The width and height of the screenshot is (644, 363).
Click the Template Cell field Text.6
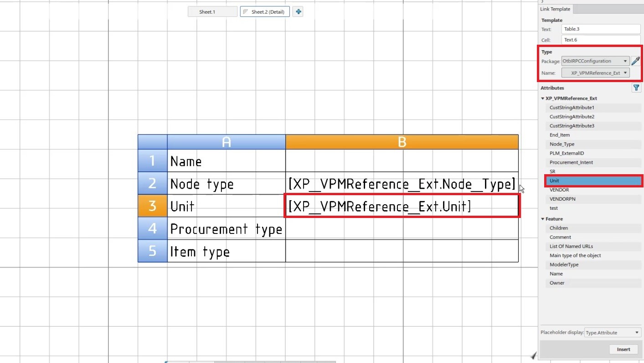click(x=601, y=40)
